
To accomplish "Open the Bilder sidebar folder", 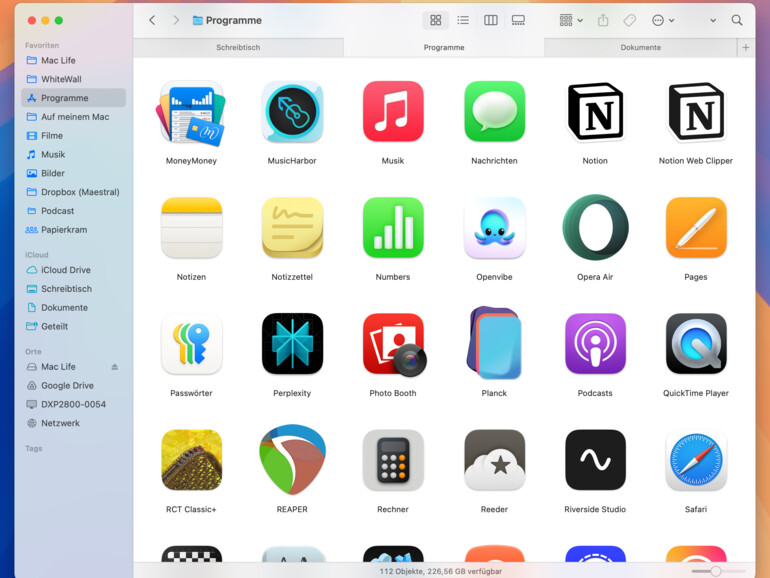I will [x=74, y=173].
